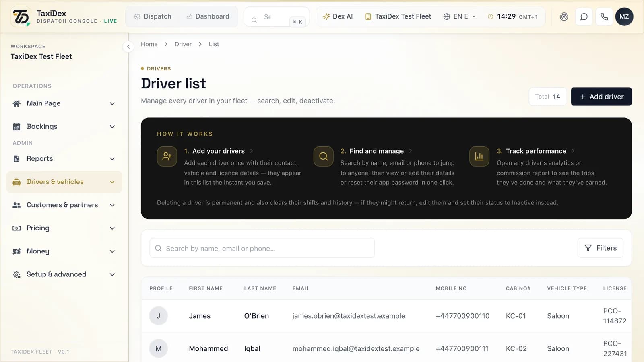This screenshot has width=644, height=362.
Task: Open Dex AI assistant
Action: [x=338, y=16]
